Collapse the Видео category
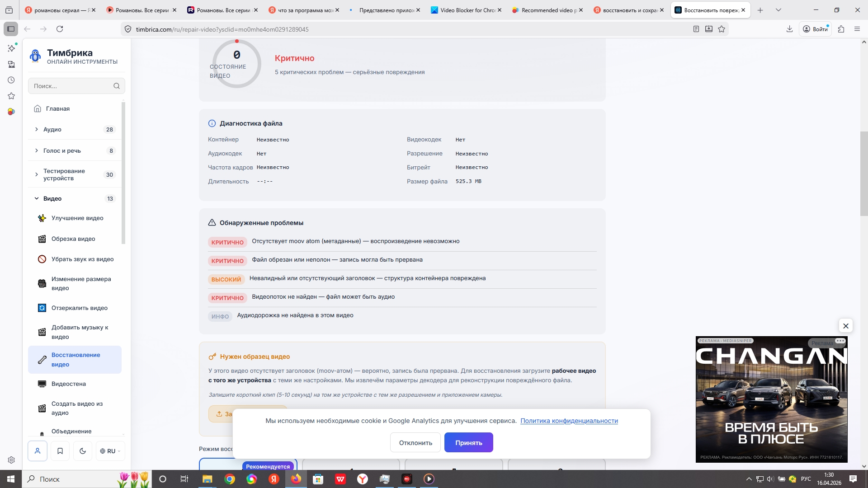Viewport: 868px width, 488px height. (x=52, y=199)
